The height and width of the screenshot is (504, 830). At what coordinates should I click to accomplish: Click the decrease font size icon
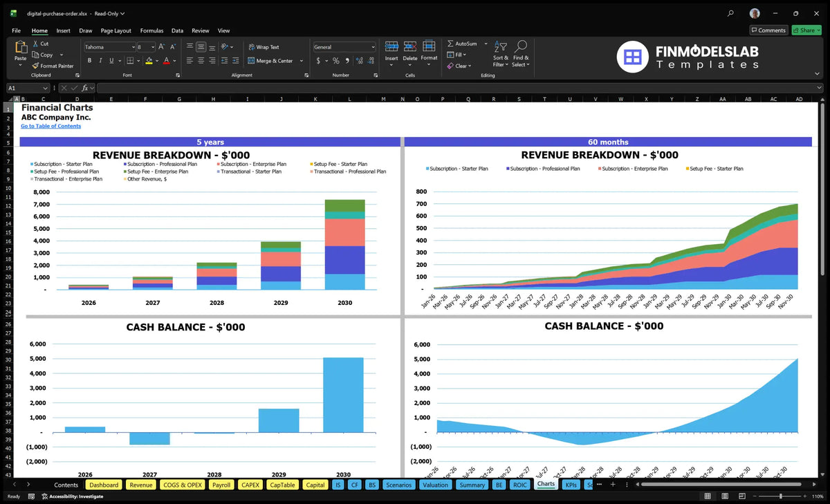coord(174,47)
